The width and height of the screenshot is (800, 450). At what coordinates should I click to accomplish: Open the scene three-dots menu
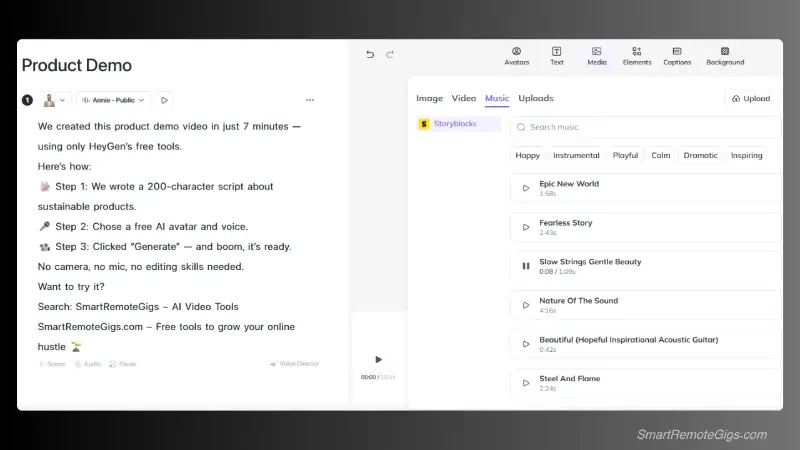pyautogui.click(x=310, y=100)
